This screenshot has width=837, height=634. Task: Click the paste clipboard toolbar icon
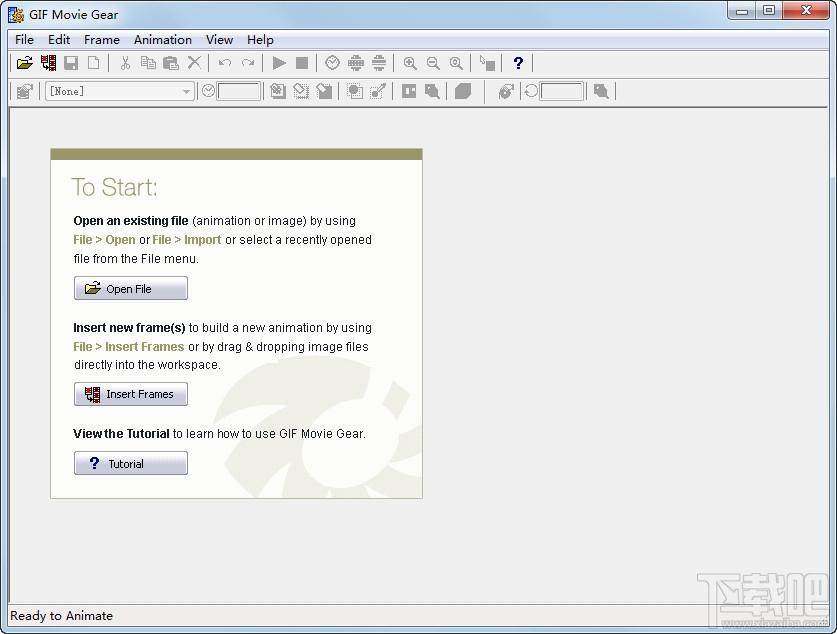[171, 63]
